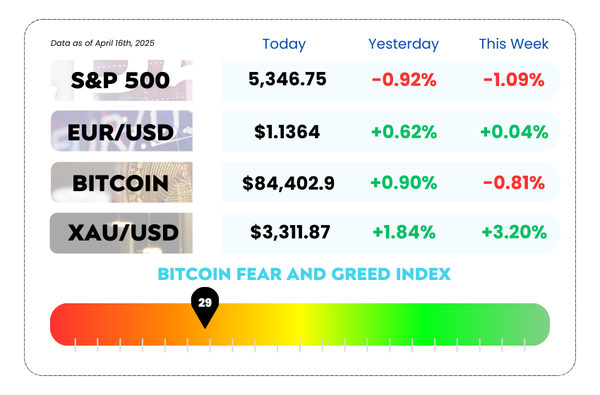Click the green end of the gauge bar
The height and width of the screenshot is (395, 600).
(537, 325)
